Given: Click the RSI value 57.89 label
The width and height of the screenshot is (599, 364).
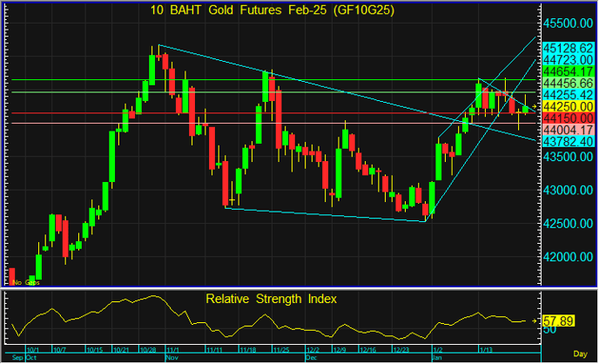Looking at the screenshot, I should pos(562,321).
